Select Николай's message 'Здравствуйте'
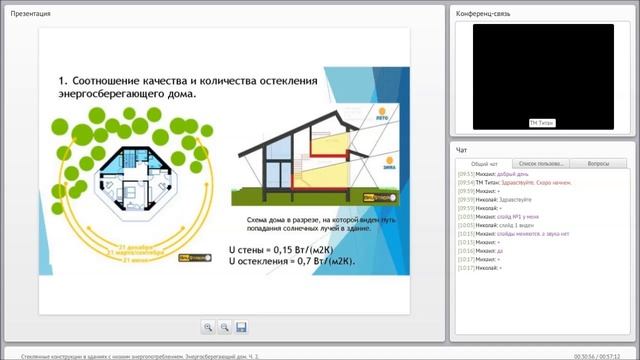 pyautogui.click(x=495, y=200)
